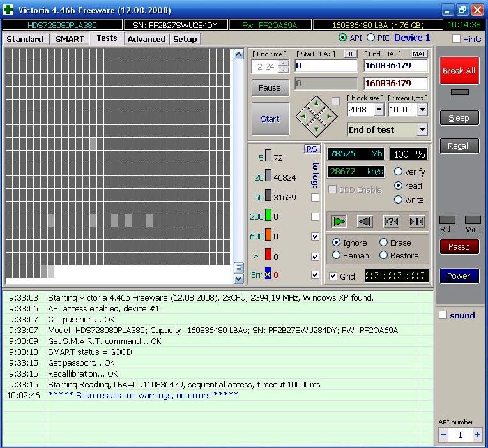Open the block size dropdown

click(378, 110)
